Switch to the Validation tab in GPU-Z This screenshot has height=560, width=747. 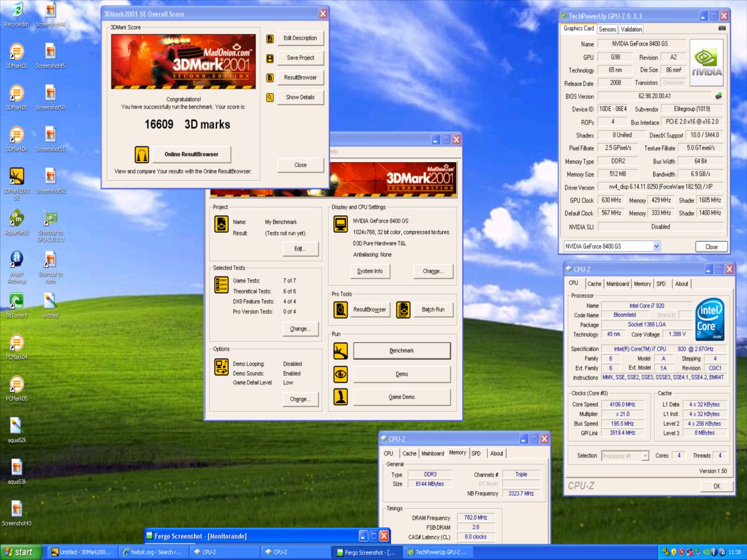click(631, 29)
